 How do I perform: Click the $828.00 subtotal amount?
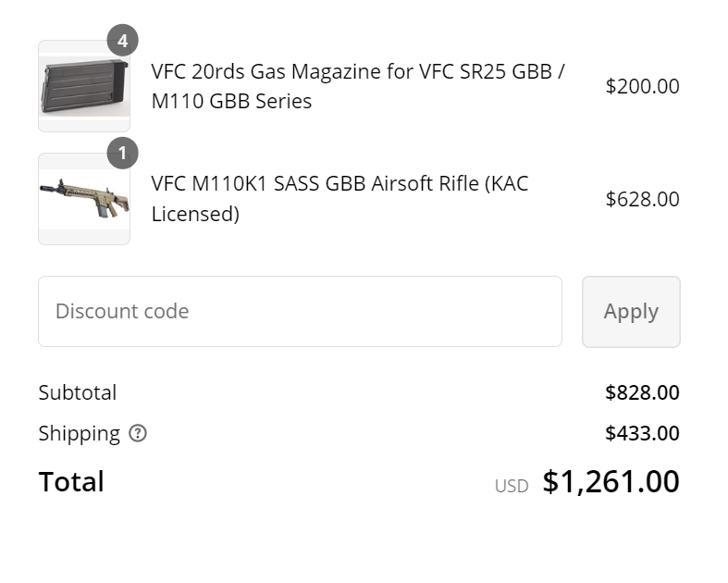pyautogui.click(x=642, y=392)
